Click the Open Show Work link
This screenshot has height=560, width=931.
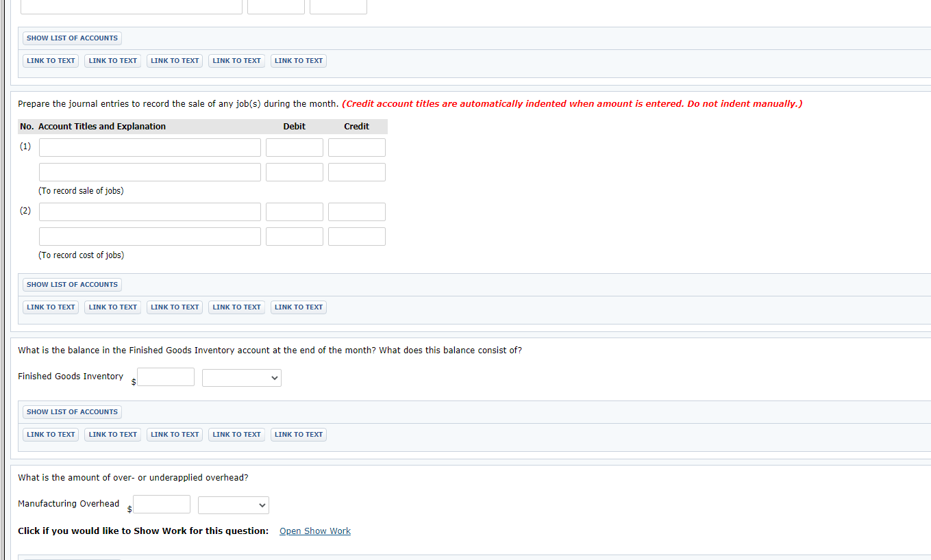[x=315, y=531]
